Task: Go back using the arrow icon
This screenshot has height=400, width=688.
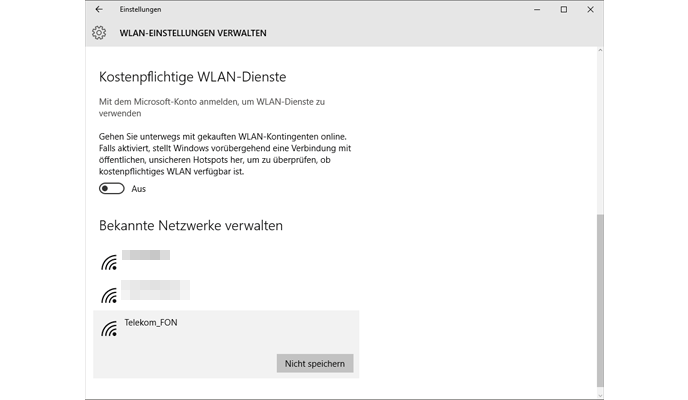Action: point(99,10)
